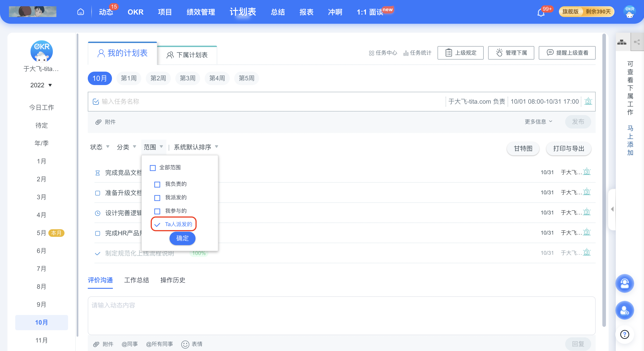The width and height of the screenshot is (644, 351).
Task: Open the 10/01 08:00-10/31 17:00 date picker
Action: coord(545,101)
